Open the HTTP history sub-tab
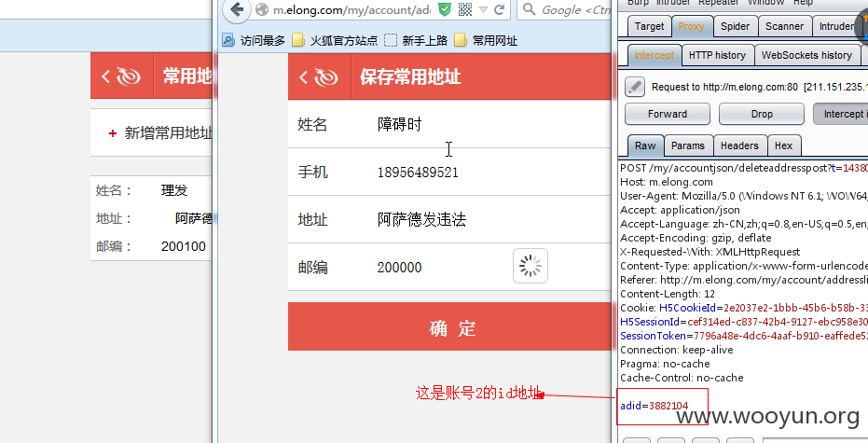868x443 pixels. tap(718, 55)
